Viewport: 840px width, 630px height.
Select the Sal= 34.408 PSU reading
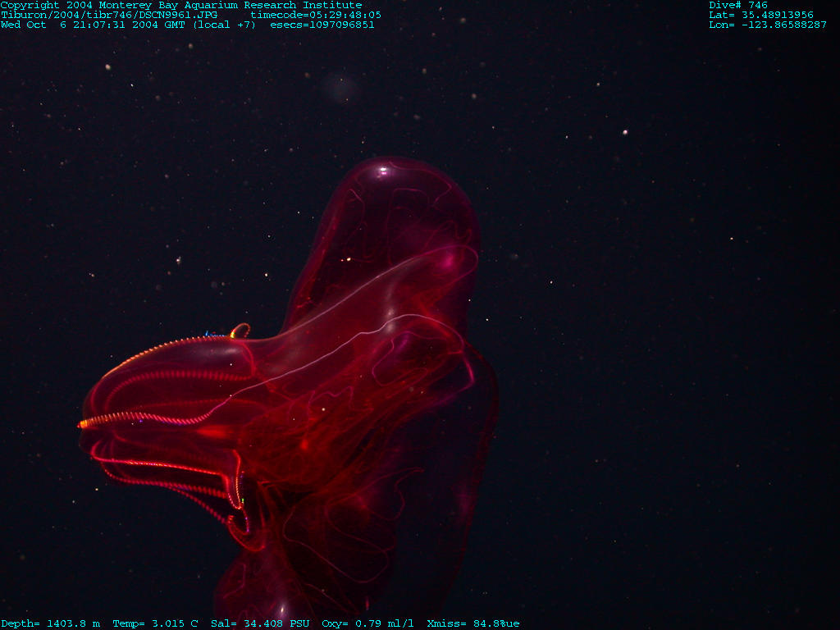(260, 623)
